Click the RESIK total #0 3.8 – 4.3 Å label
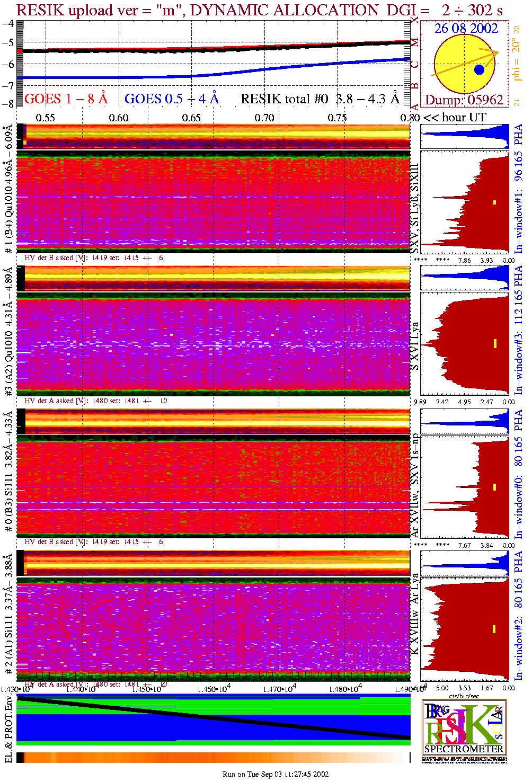 320,99
